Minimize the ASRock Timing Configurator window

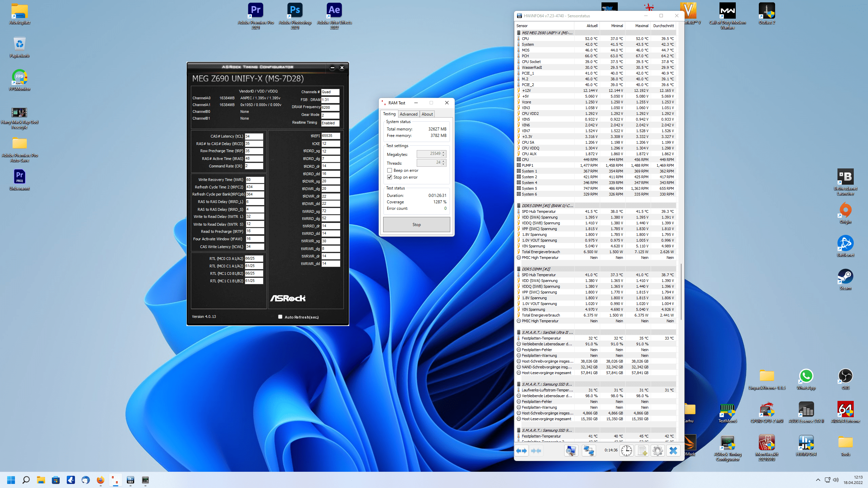(332, 67)
